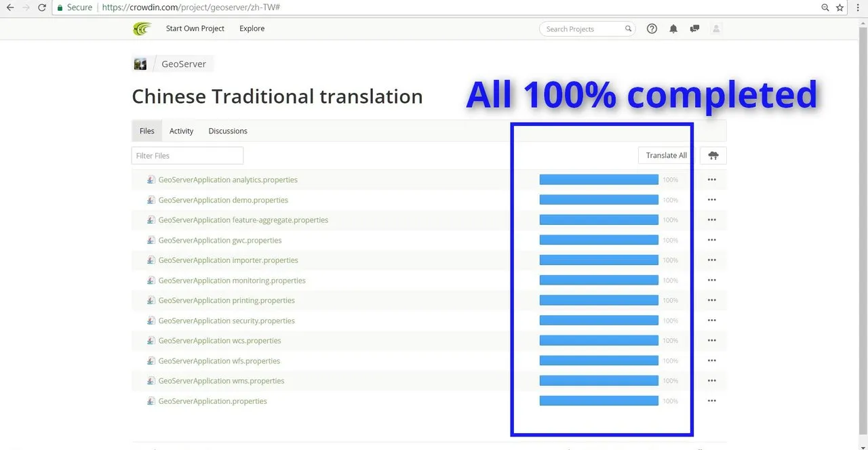This screenshot has height=450, width=868.
Task: Open more options for demo.properties row
Action: coord(711,200)
